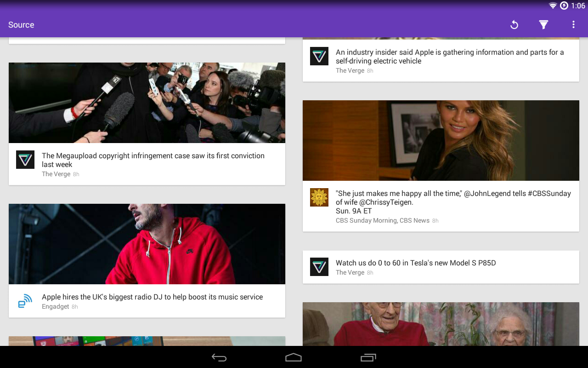The image size is (588, 368).
Task: Open the Apple radio DJ story
Action: tap(152, 296)
